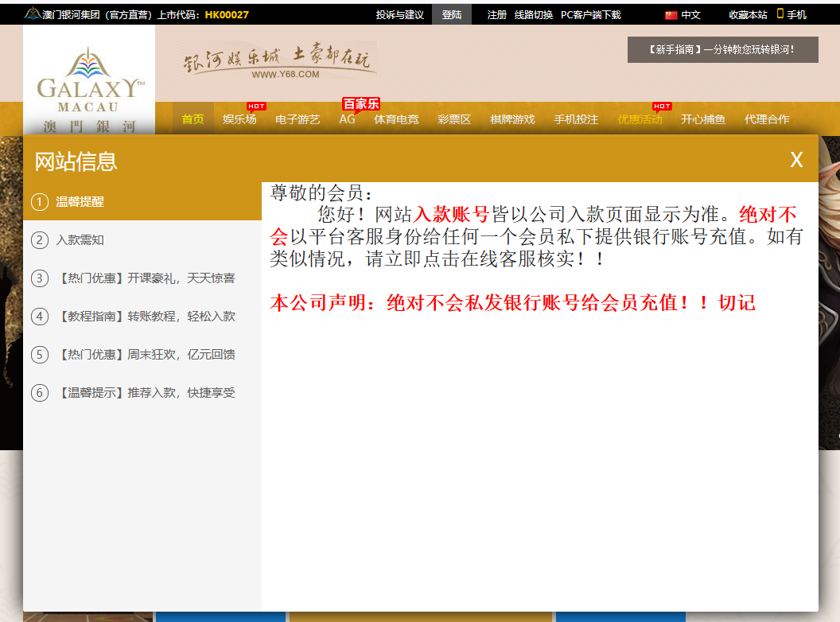Select circled number 1 icon in sidebar

40,202
